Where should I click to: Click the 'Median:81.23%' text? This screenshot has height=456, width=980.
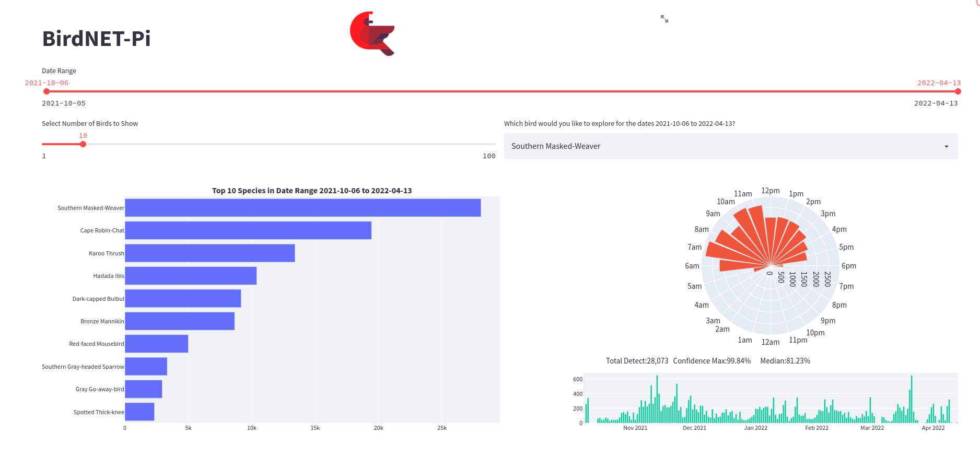[785, 361]
